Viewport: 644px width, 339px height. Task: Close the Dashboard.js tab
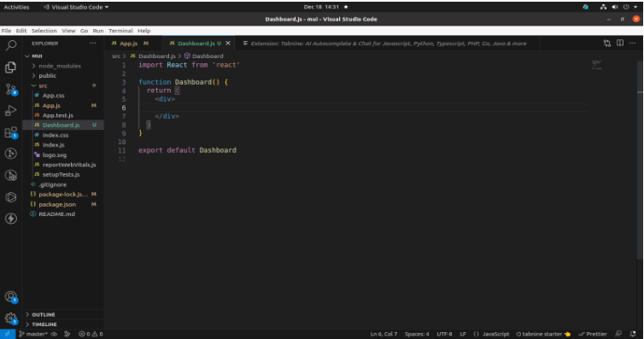coord(228,43)
